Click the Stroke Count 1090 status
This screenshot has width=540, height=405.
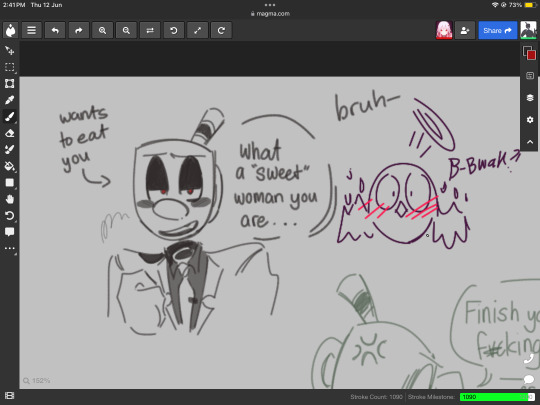click(x=376, y=397)
